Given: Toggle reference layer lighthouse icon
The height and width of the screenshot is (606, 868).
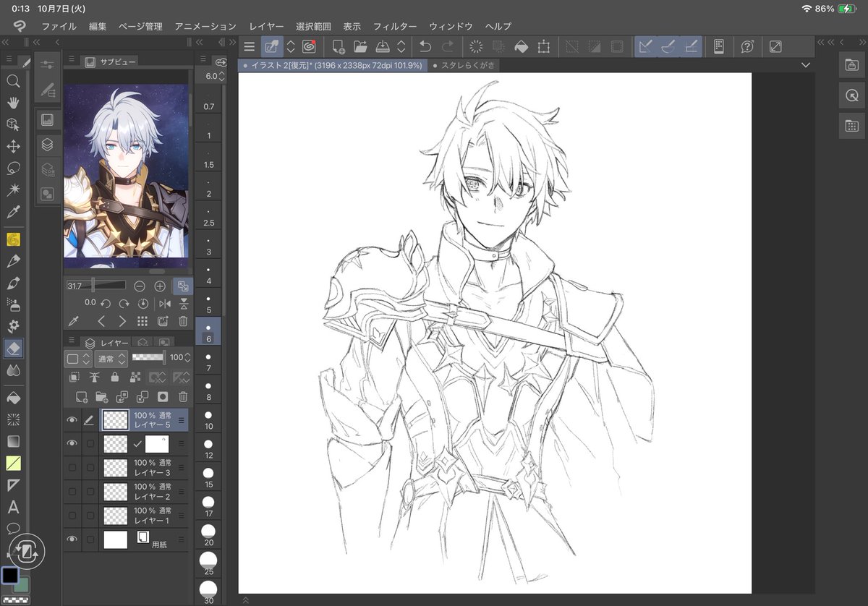Looking at the screenshot, I should tap(94, 377).
